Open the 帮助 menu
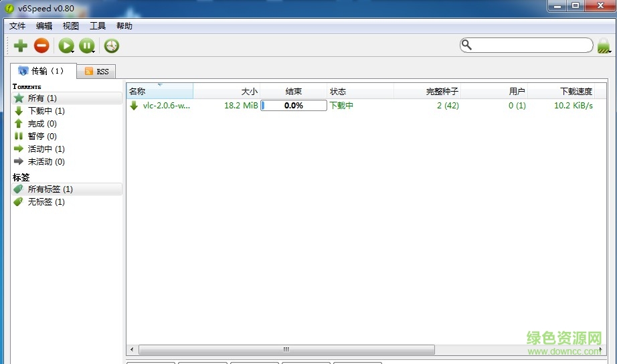This screenshot has width=617, height=364. coord(124,26)
